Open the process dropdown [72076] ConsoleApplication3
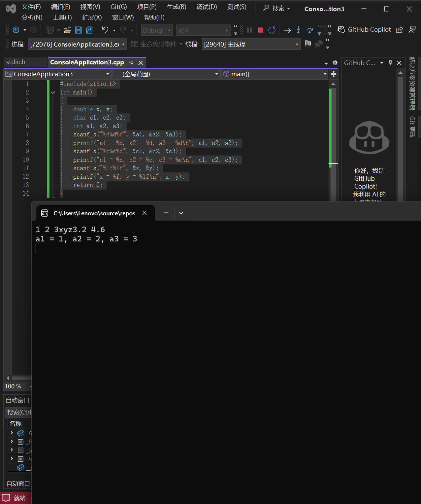This screenshot has height=504, width=421. [x=78, y=44]
